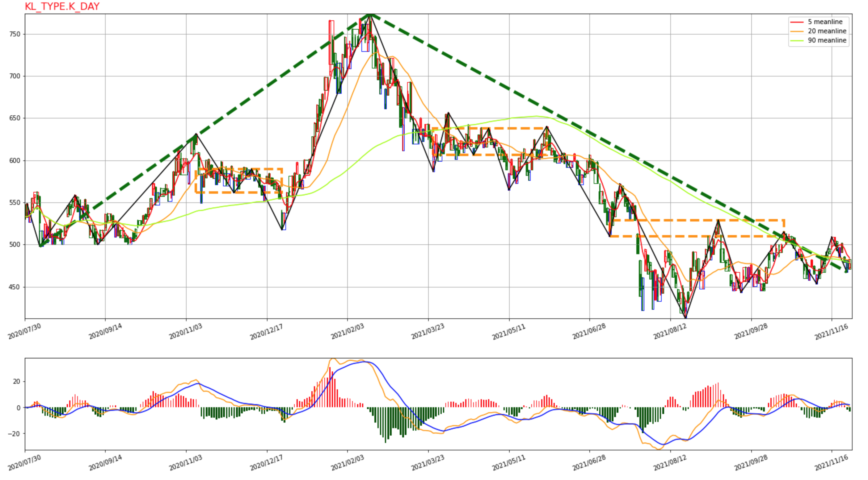The image size is (868, 480).
Task: Click the 600 price axis label
Action: pyautogui.click(x=15, y=160)
